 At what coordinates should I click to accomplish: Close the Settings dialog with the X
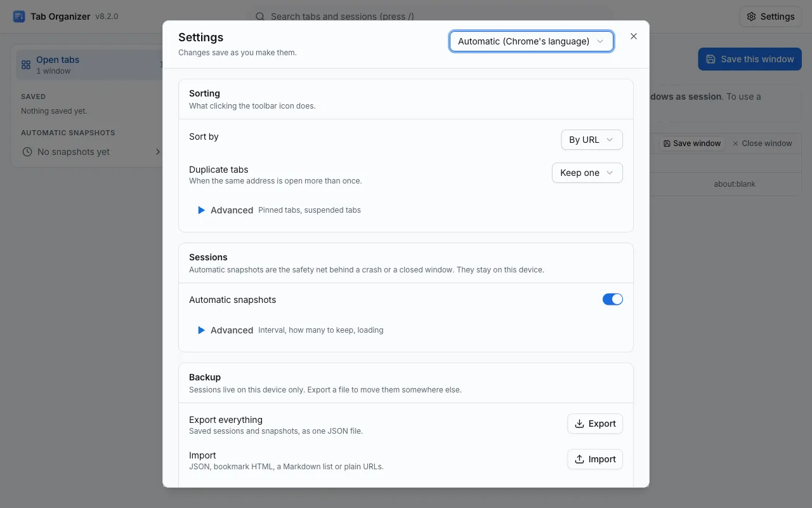point(634,36)
